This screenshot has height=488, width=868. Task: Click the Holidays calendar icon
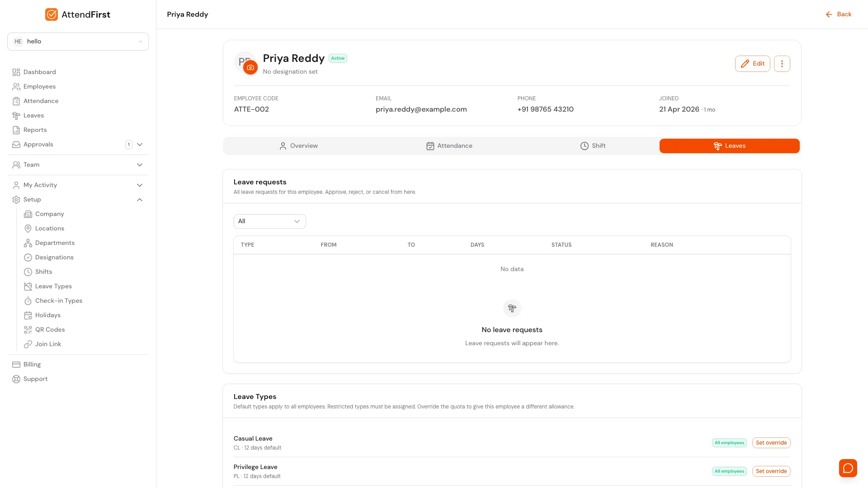28,315
